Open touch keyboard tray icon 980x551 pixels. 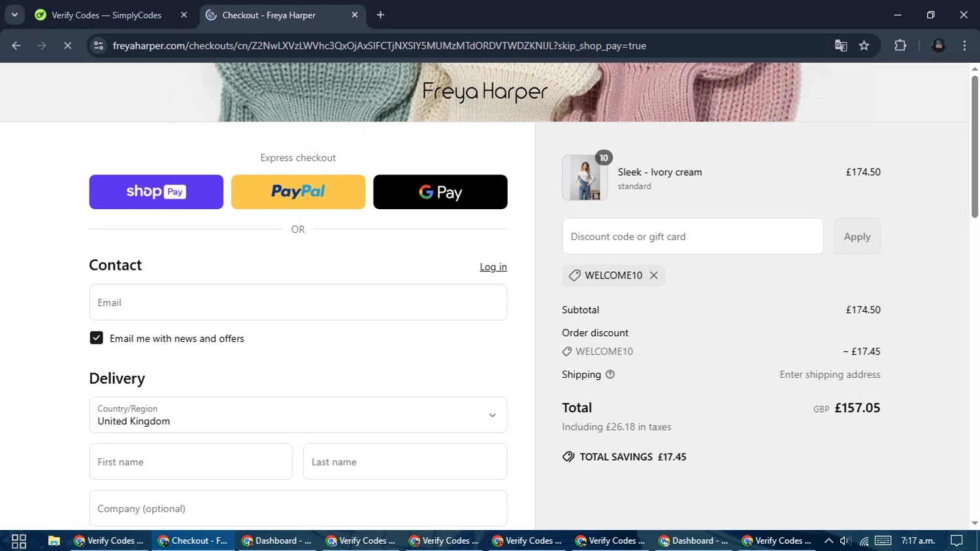pyautogui.click(x=883, y=541)
